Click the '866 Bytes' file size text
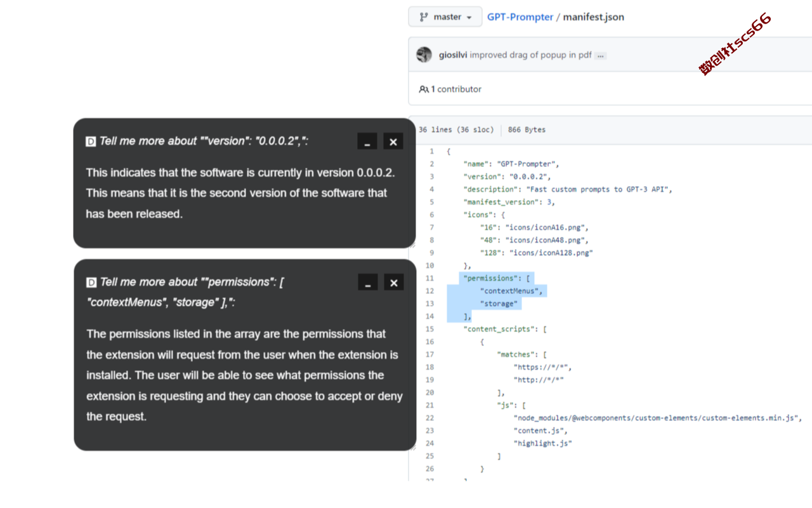 pos(527,130)
